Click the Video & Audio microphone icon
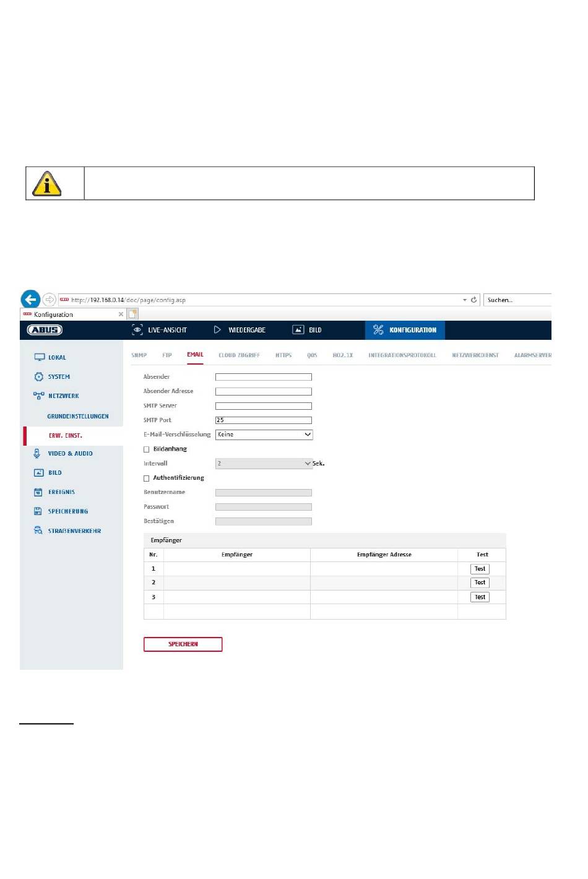The height and width of the screenshot is (879, 588). pos(37,453)
